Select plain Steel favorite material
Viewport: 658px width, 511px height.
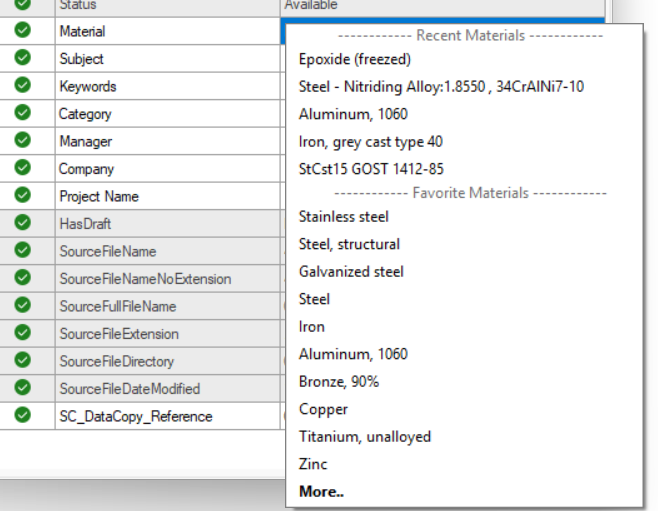click(314, 299)
